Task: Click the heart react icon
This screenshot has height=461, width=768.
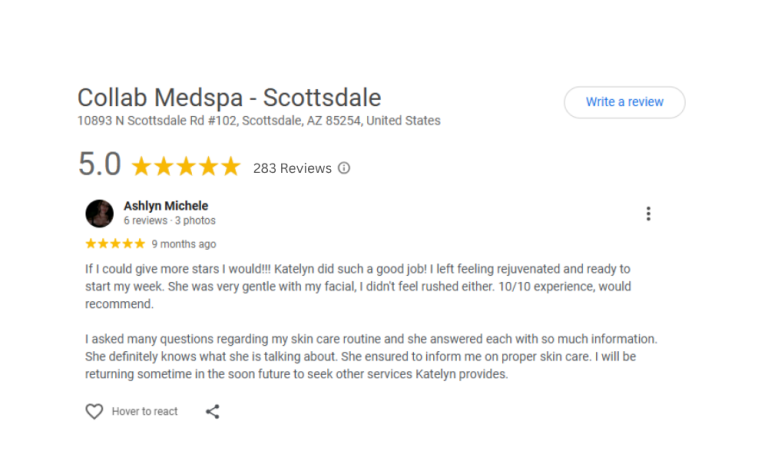Action: tap(94, 411)
